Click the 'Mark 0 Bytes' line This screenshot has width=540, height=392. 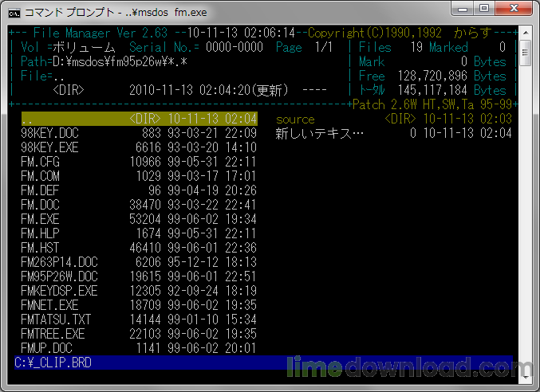(x=432, y=62)
